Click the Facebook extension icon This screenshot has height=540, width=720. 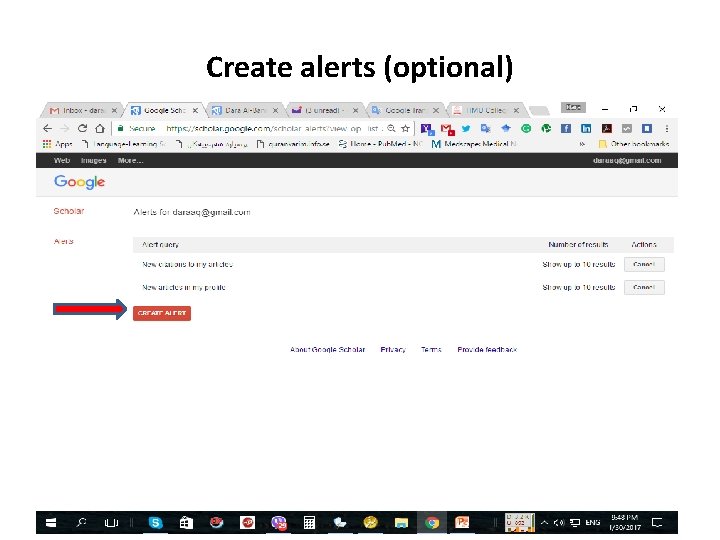pos(566,129)
